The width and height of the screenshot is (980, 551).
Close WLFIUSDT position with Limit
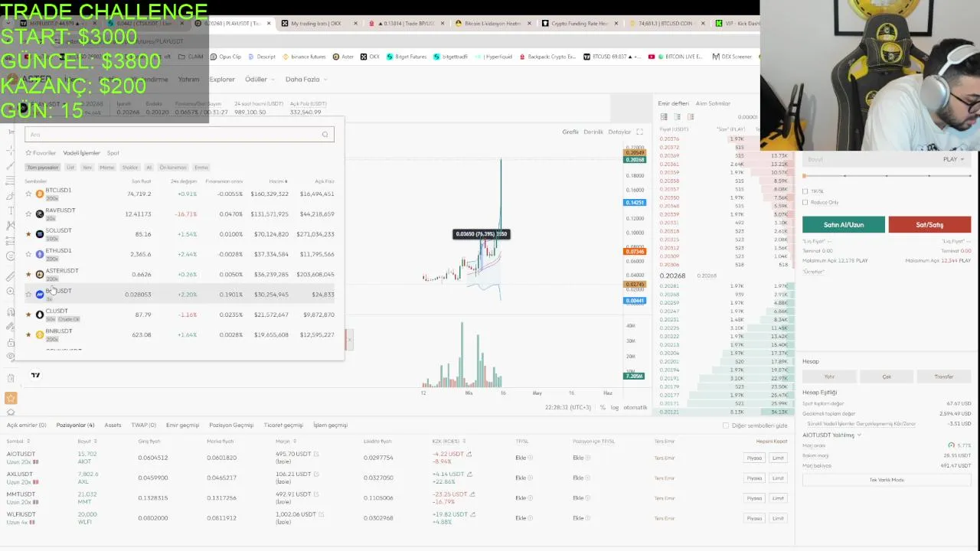[x=778, y=518]
